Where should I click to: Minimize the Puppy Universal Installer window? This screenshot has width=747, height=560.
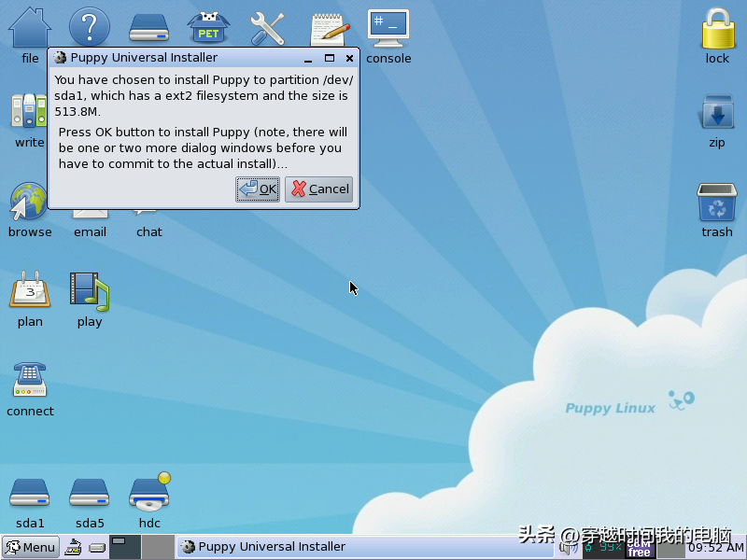coord(308,59)
